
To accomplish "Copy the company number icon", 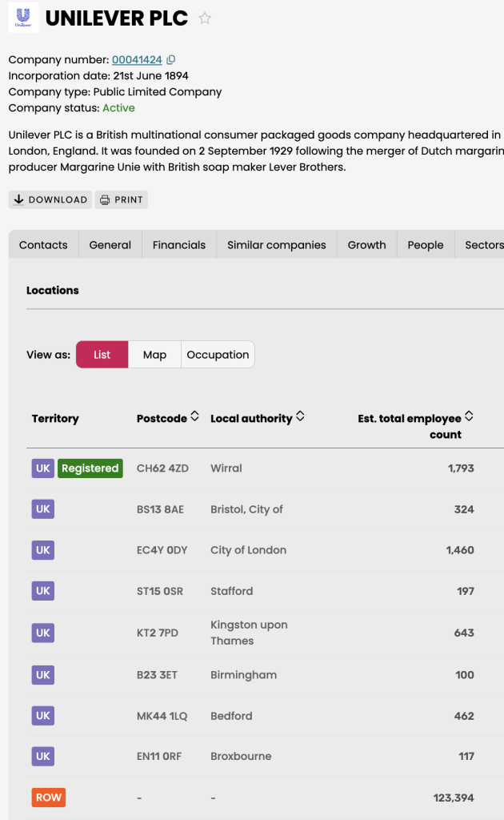I will tap(171, 60).
